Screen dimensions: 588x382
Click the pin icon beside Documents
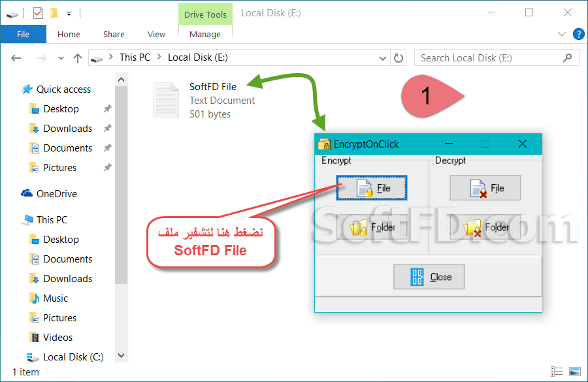coord(108,148)
